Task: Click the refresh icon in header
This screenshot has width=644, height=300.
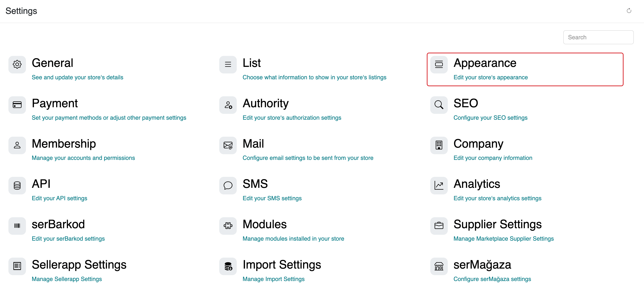Action: pos(629,11)
